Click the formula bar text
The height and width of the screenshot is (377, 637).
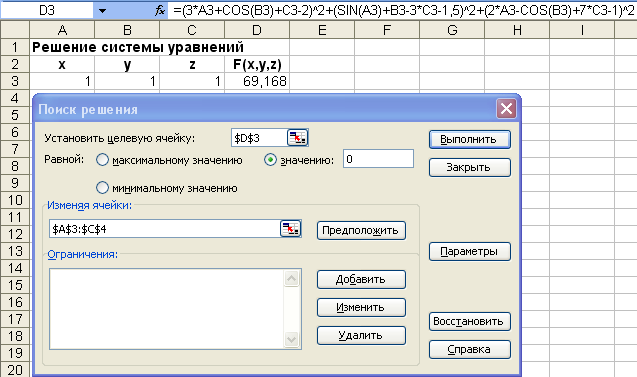403,11
